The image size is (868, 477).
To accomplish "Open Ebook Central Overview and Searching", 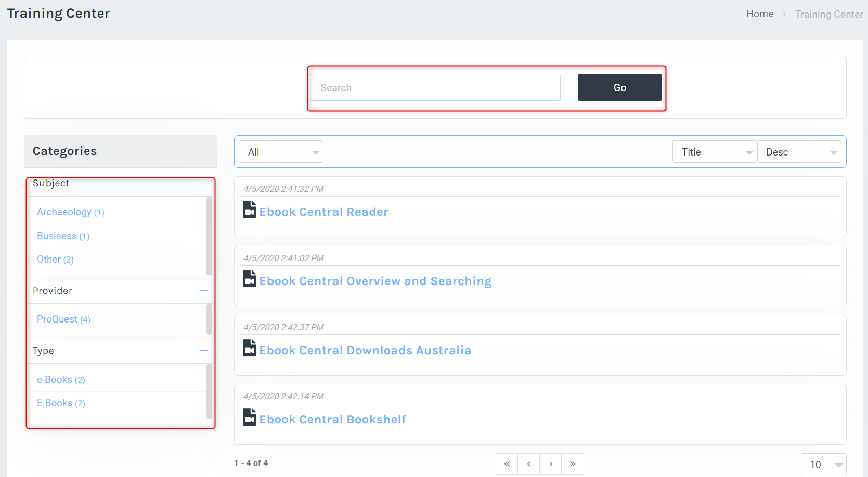I will click(375, 281).
